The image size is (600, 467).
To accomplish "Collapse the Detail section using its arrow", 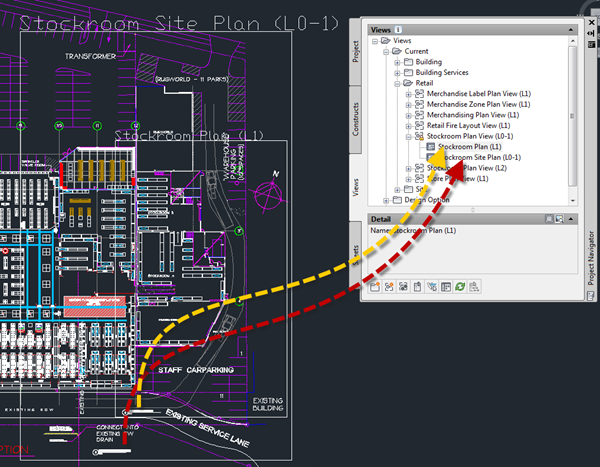I will [571, 218].
